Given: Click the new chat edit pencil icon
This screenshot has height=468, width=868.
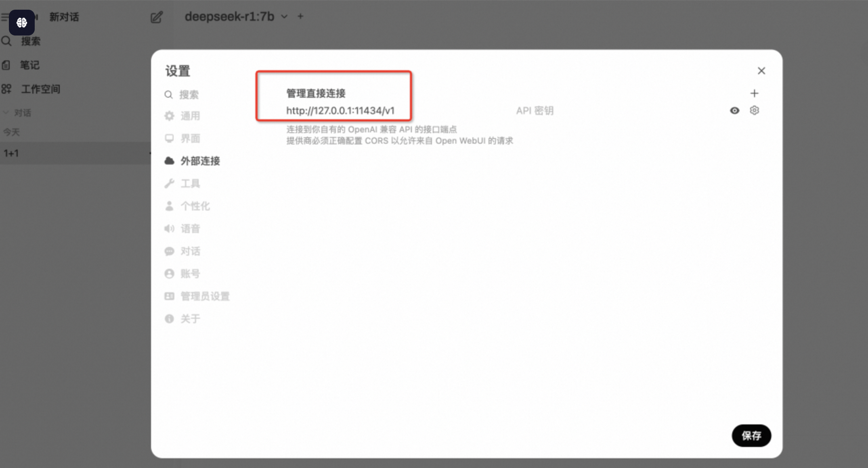Looking at the screenshot, I should point(156,17).
